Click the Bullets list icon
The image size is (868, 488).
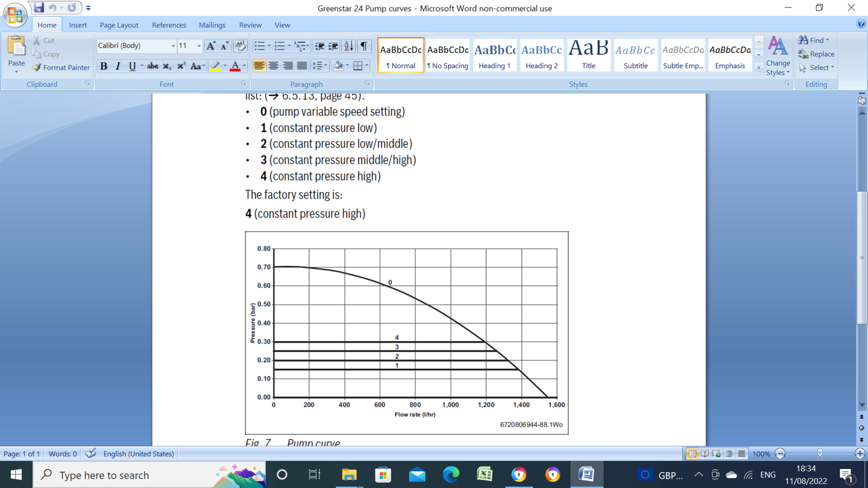point(259,46)
